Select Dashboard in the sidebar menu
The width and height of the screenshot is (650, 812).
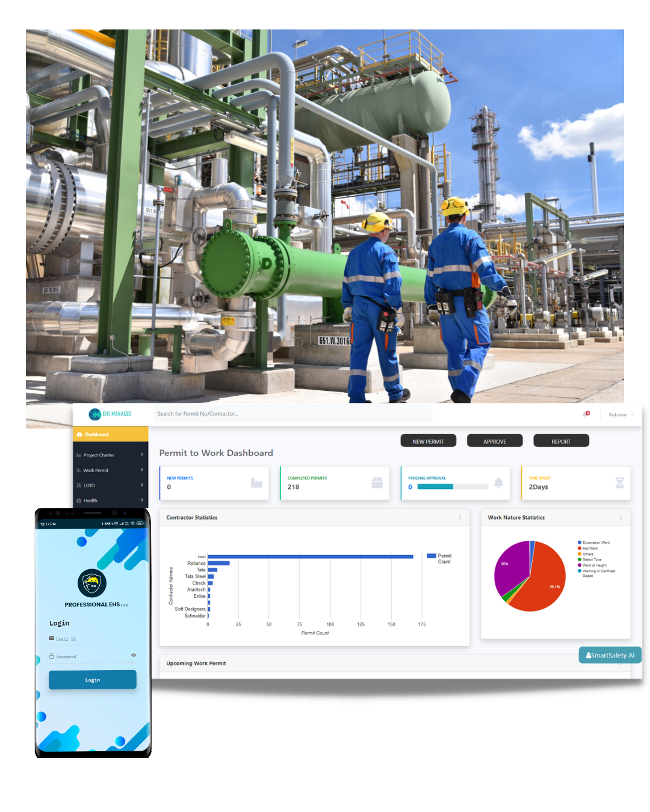(x=96, y=434)
